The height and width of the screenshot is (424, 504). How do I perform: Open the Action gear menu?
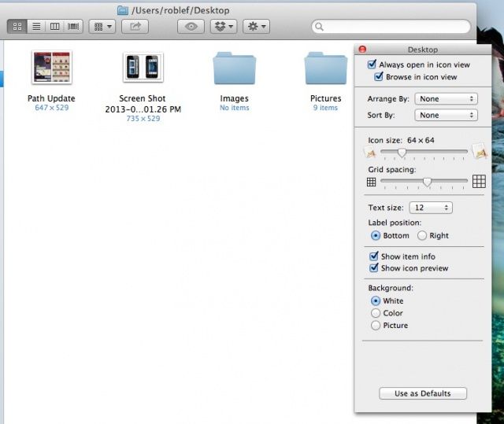point(256,27)
